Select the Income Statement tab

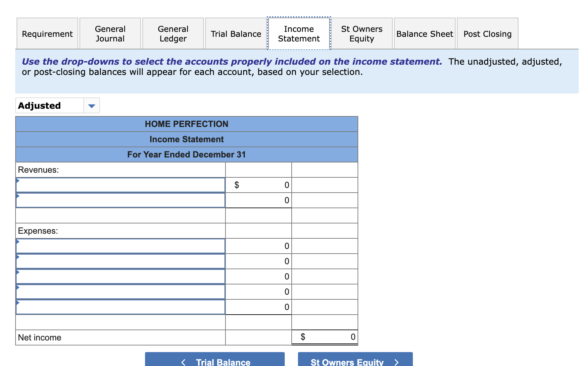tap(299, 33)
